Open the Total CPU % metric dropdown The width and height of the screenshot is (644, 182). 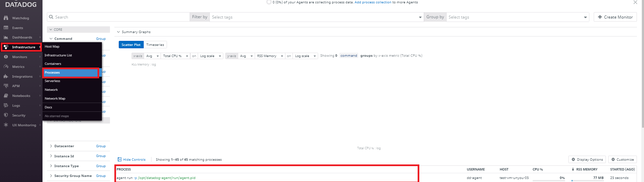175,56
